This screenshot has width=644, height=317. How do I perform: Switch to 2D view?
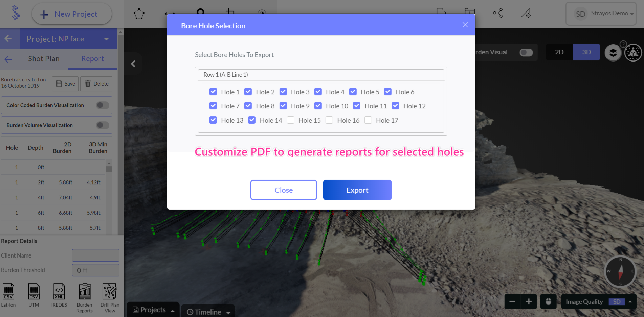coord(559,52)
